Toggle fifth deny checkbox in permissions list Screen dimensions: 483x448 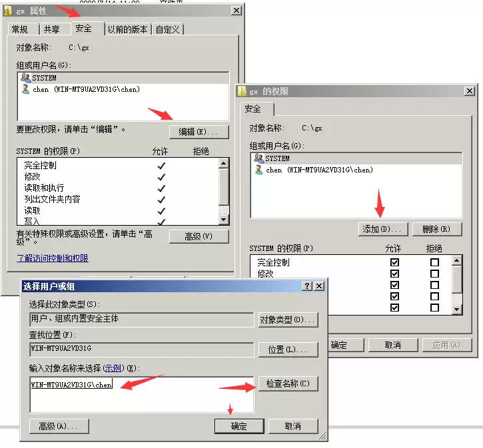pyautogui.click(x=434, y=308)
